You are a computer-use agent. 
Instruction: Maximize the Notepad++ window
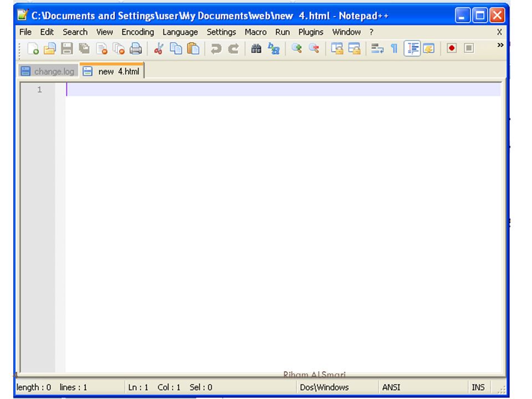pos(480,16)
